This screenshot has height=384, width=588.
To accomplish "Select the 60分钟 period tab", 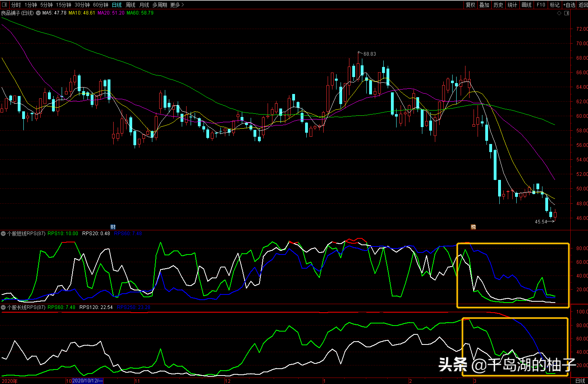I will (x=101, y=5).
